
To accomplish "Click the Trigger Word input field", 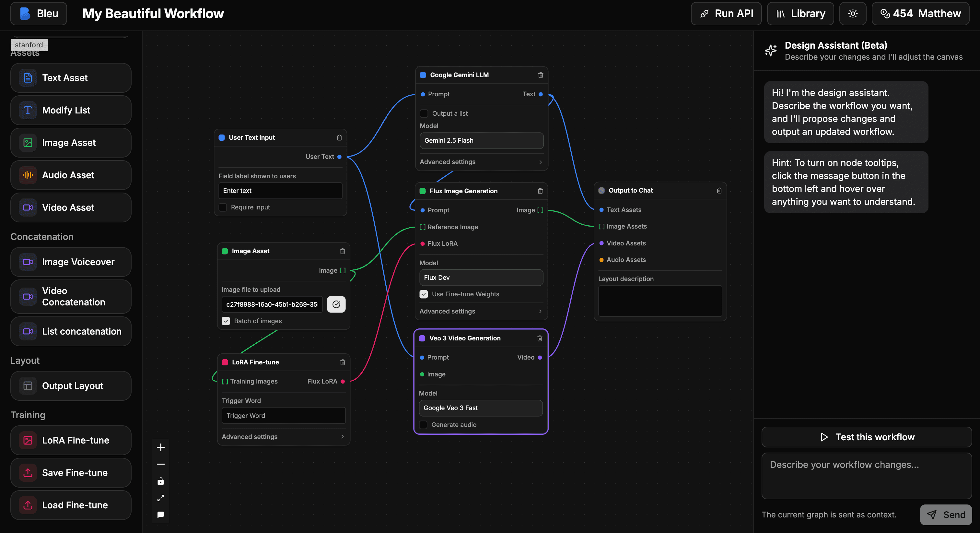I will click(x=284, y=415).
